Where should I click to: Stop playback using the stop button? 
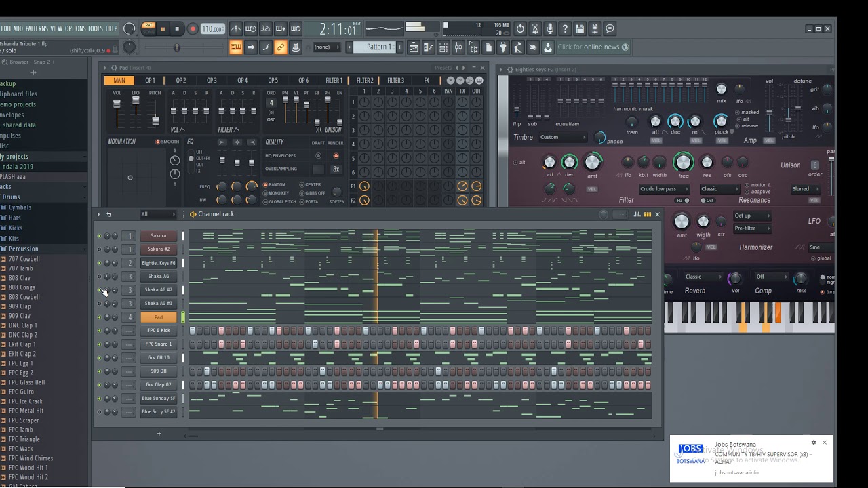(177, 28)
